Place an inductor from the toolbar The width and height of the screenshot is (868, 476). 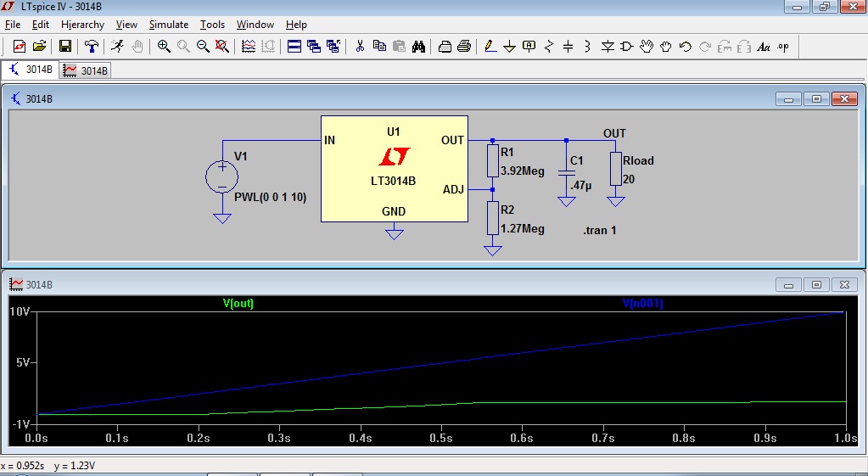click(x=587, y=47)
